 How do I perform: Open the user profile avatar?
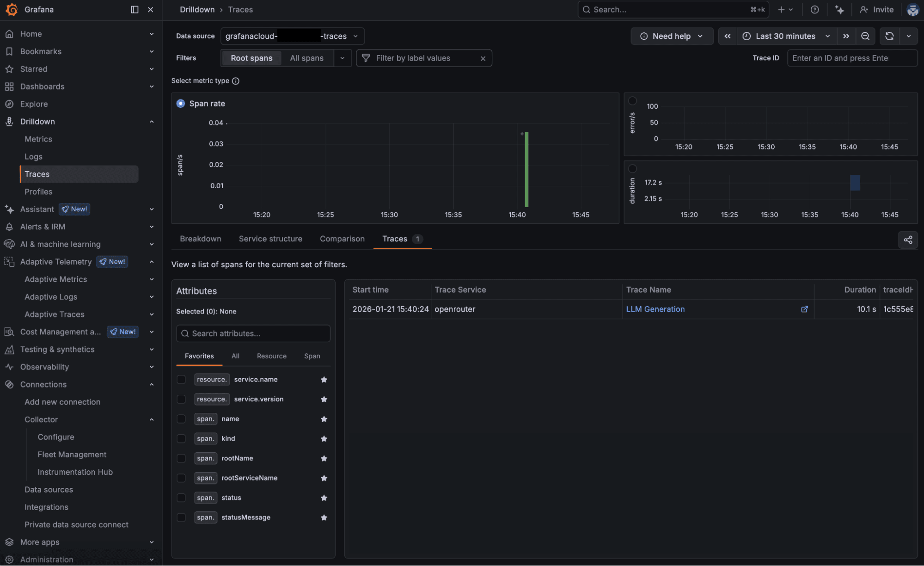[x=912, y=9]
